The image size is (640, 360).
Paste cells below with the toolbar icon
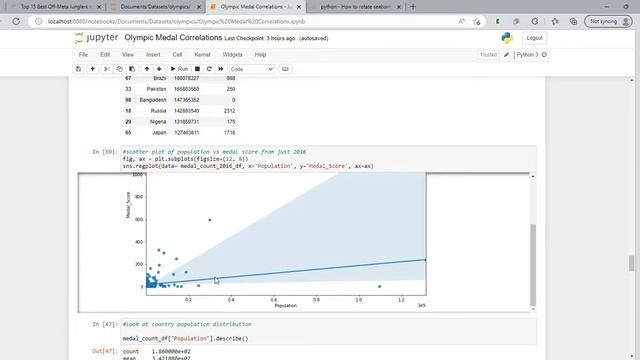(x=132, y=69)
